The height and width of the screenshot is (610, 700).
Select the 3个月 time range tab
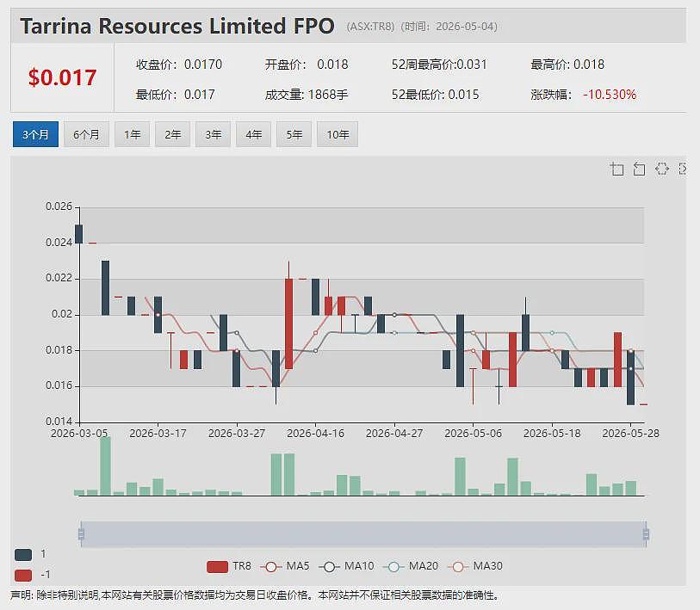(35, 134)
